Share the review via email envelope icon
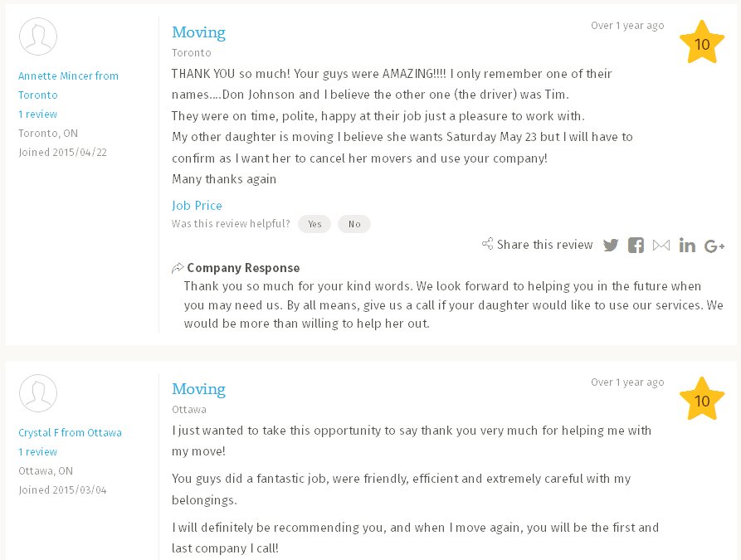 pos(661,245)
